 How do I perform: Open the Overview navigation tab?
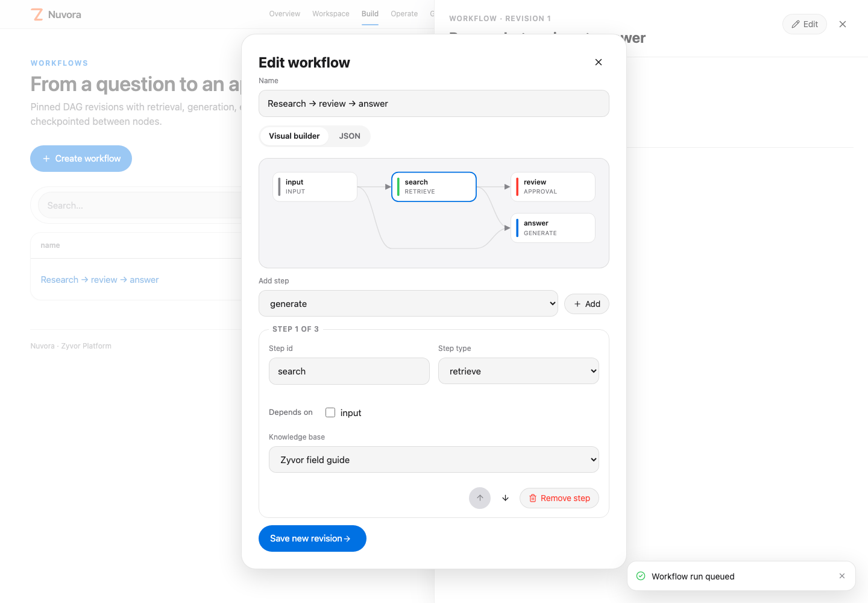coord(285,14)
